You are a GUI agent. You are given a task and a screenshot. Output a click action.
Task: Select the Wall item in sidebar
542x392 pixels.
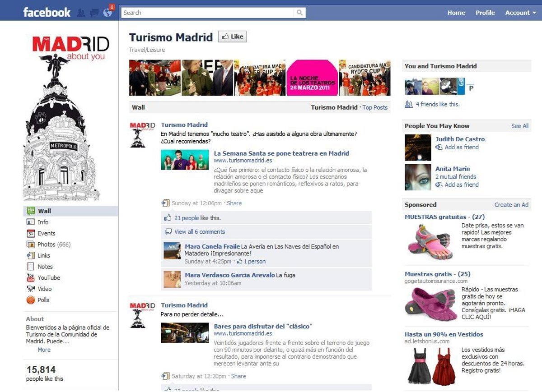pos(44,211)
